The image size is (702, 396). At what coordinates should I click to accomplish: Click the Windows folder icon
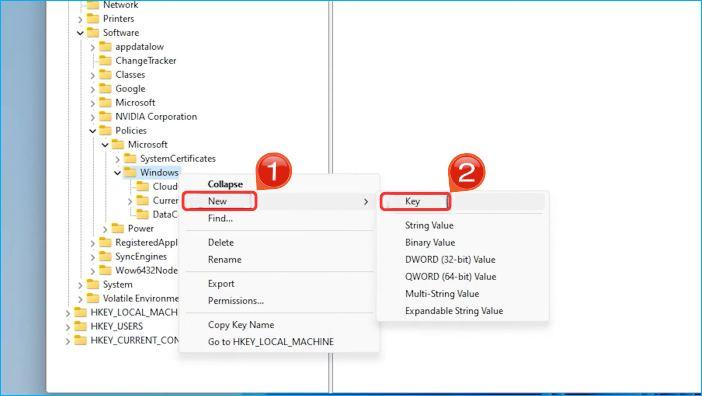click(130, 172)
